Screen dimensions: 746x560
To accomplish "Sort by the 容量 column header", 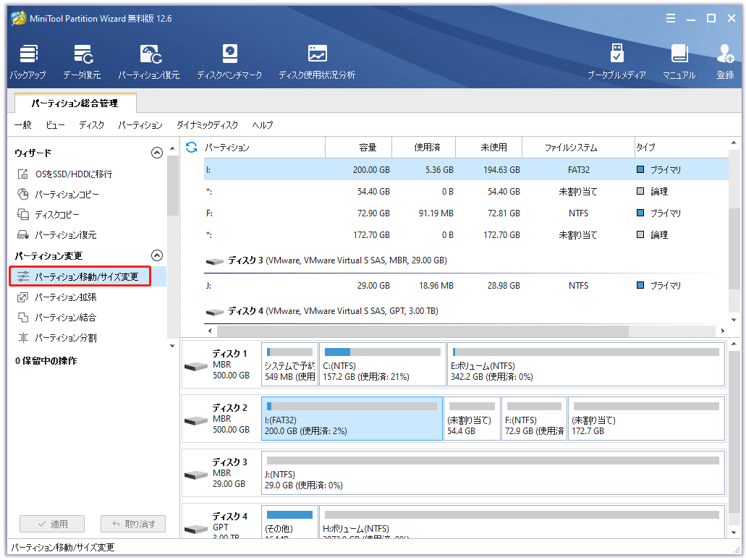I will [x=359, y=148].
